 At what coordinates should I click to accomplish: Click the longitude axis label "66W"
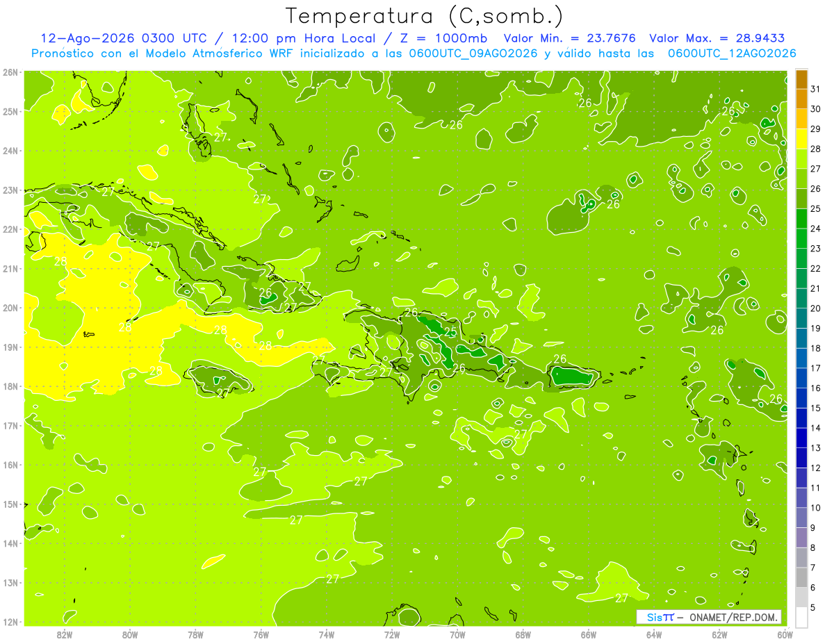tap(588, 634)
